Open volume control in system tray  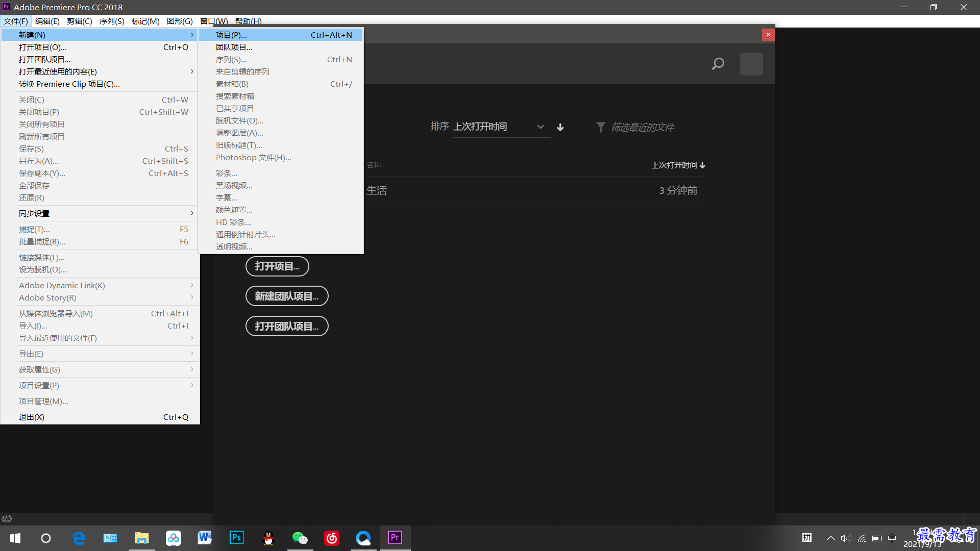(x=846, y=538)
